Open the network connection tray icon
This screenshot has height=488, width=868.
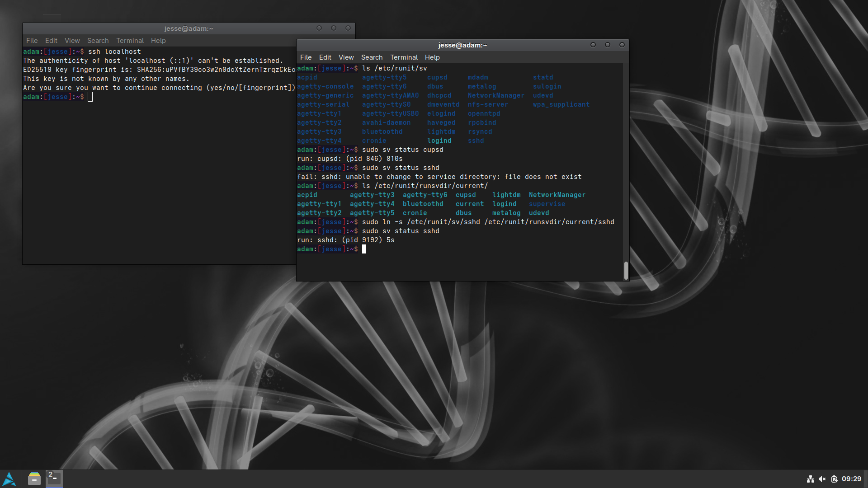(811, 479)
